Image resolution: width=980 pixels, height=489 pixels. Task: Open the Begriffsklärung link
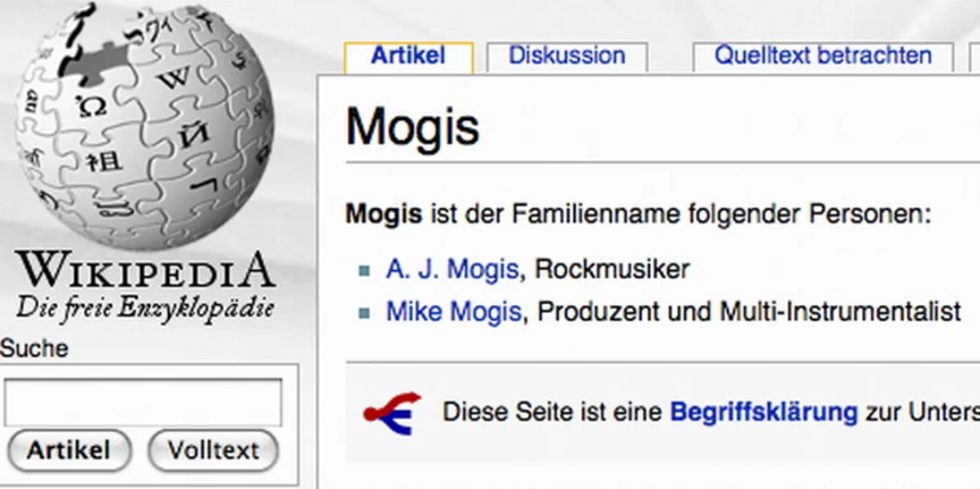(764, 411)
